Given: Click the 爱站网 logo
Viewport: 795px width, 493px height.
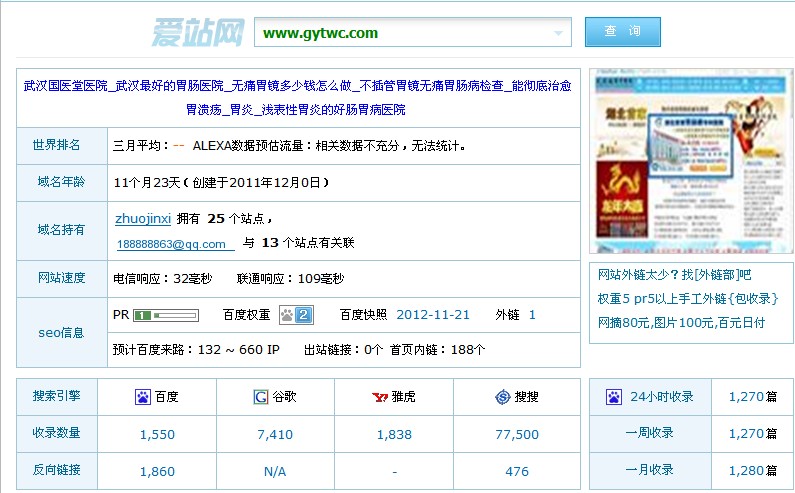Looking at the screenshot, I should point(197,32).
